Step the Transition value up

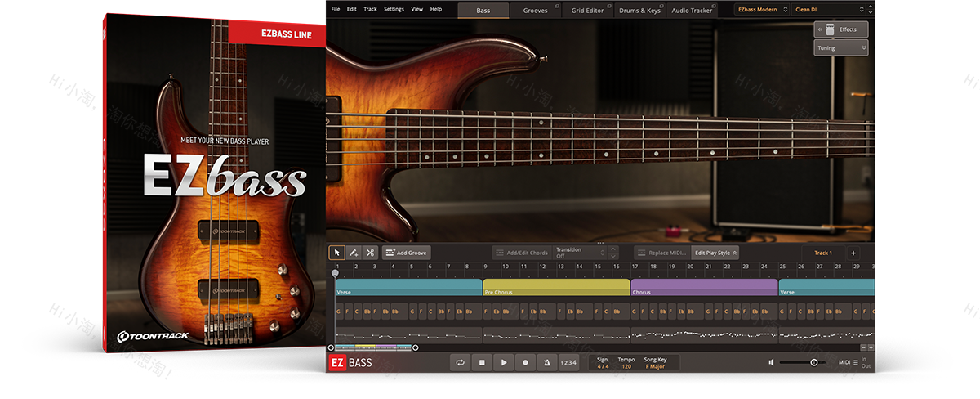tap(614, 249)
